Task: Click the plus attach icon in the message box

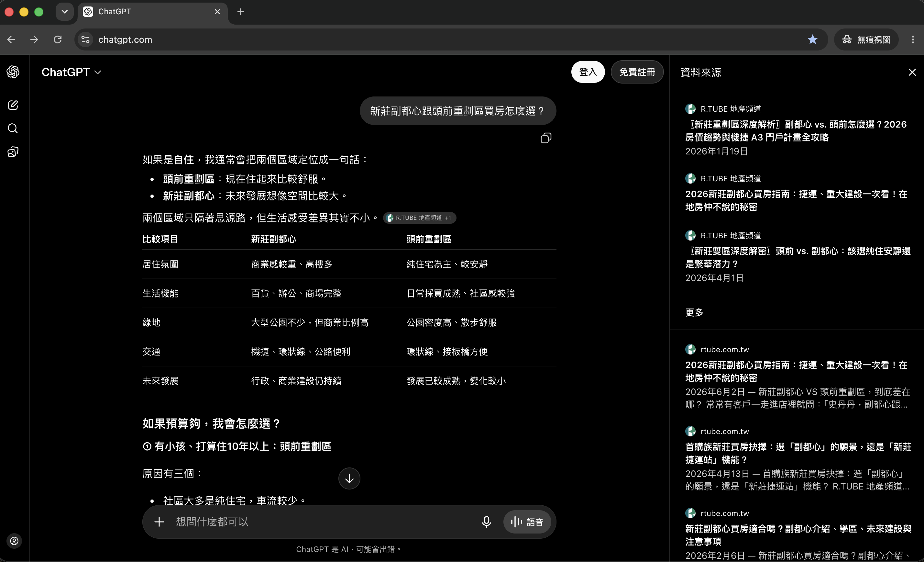Action: coord(159,522)
